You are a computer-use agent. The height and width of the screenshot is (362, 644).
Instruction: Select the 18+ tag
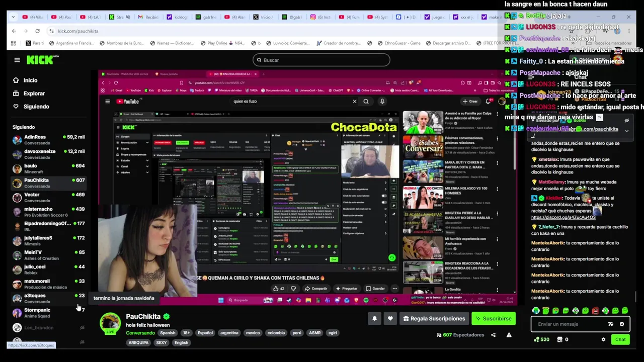point(186,333)
